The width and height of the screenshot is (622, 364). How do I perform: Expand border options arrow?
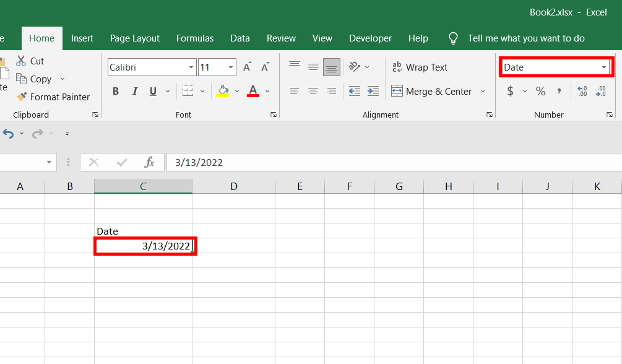point(202,91)
